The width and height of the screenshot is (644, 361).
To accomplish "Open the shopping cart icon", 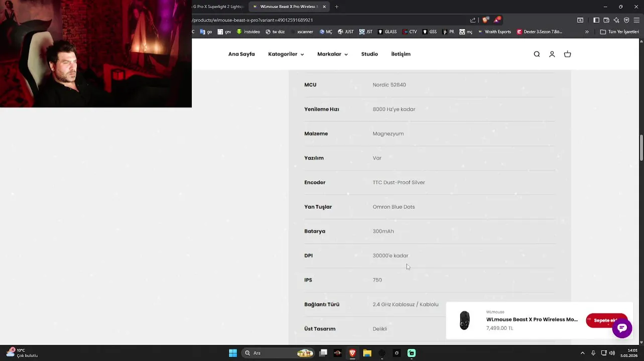I will click(567, 54).
